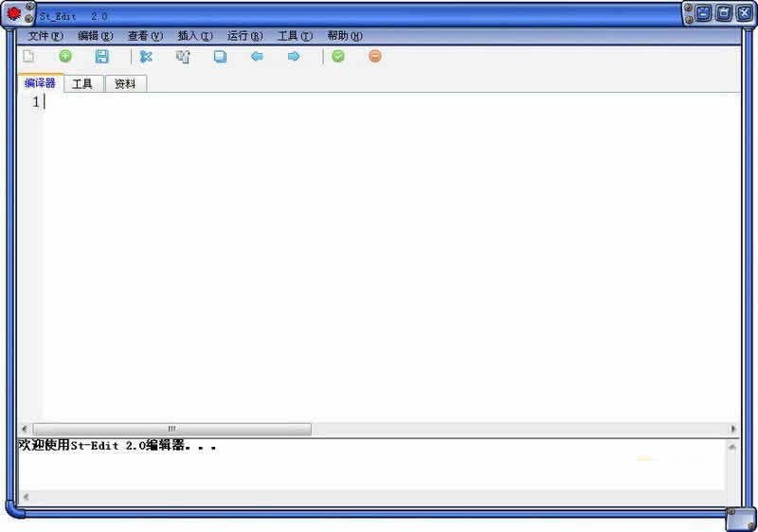Click the copy documents toolbar icon
758x532 pixels.
[183, 57]
